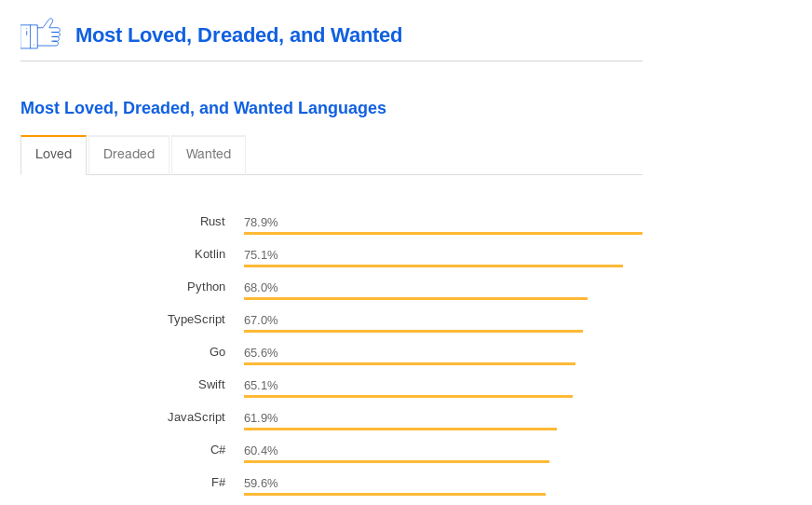The width and height of the screenshot is (812, 505).
Task: Click the Rust language label
Action: coord(212,222)
